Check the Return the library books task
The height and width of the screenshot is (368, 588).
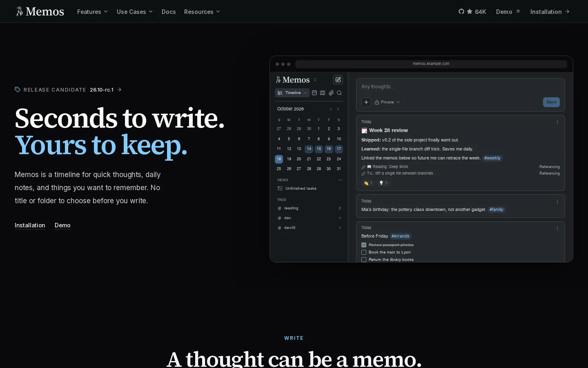364,260
